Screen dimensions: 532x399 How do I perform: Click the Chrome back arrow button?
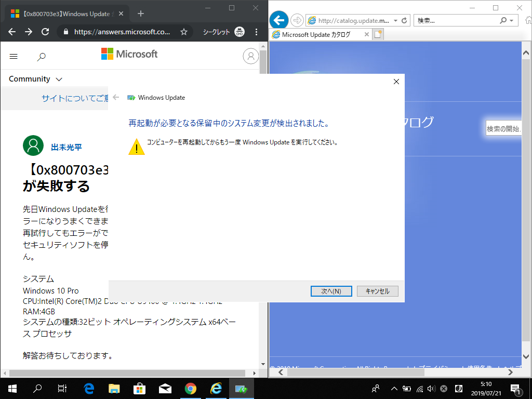[x=12, y=32]
